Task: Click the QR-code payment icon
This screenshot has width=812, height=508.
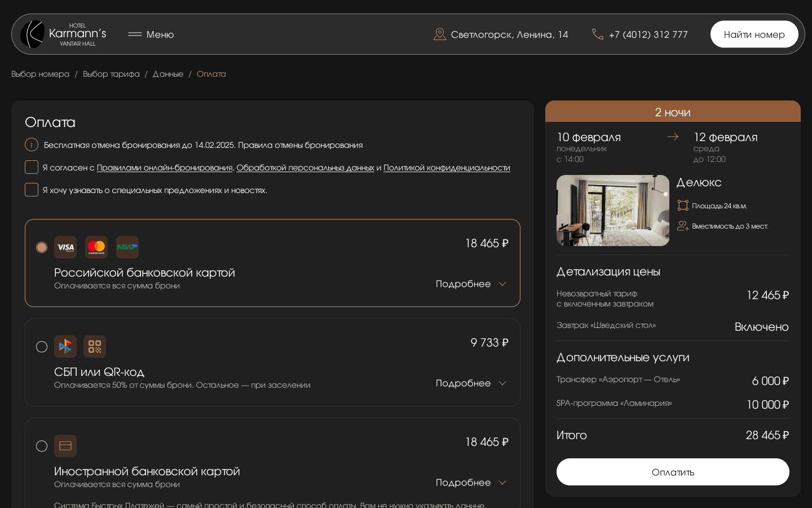Action: (95, 347)
